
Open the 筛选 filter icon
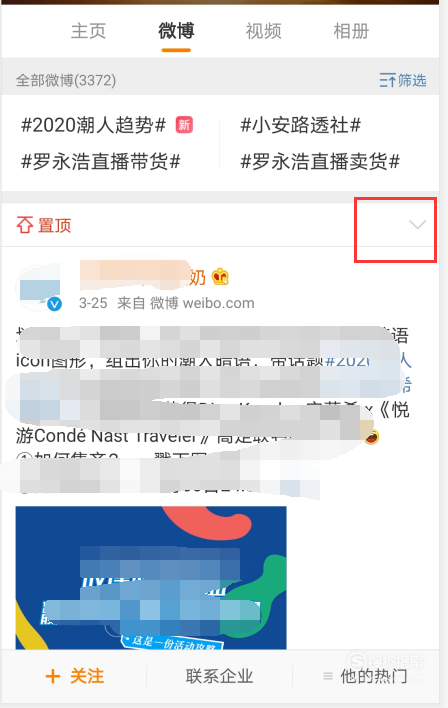(387, 80)
